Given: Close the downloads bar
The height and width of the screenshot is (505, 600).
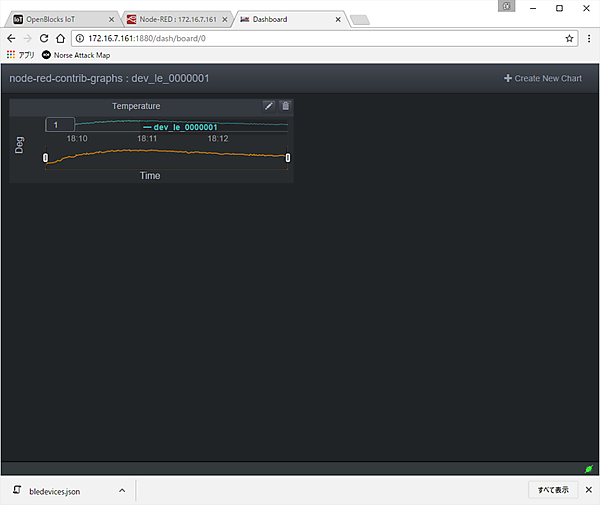Looking at the screenshot, I should 588,490.
